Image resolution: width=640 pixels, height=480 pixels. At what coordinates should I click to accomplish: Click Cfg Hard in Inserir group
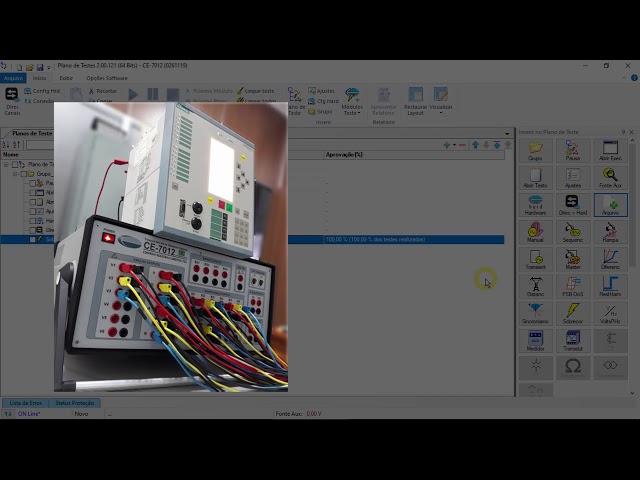tap(323, 101)
